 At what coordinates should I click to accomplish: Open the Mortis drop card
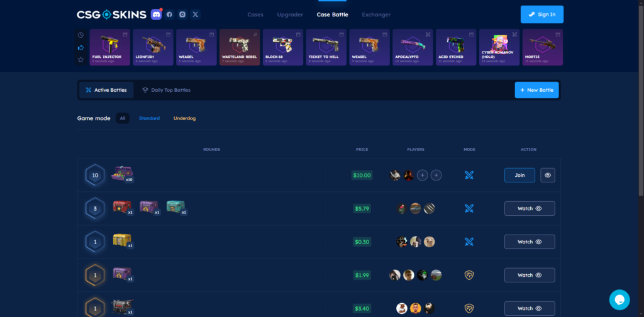(543, 47)
